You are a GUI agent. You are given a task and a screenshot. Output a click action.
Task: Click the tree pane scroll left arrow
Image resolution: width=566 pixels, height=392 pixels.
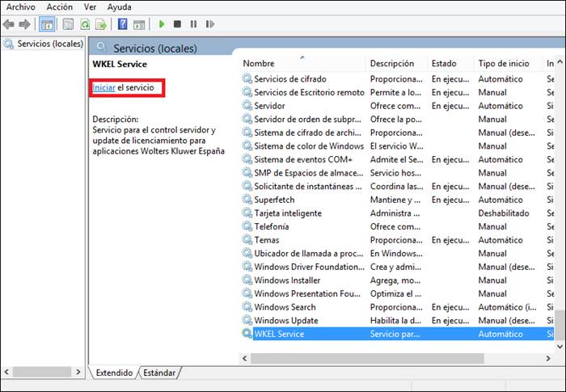pyautogui.click(x=6, y=372)
